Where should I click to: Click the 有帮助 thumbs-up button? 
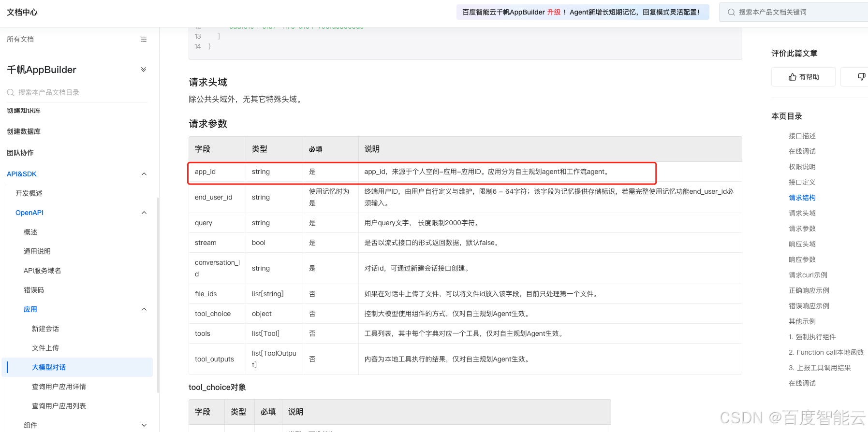click(x=803, y=77)
